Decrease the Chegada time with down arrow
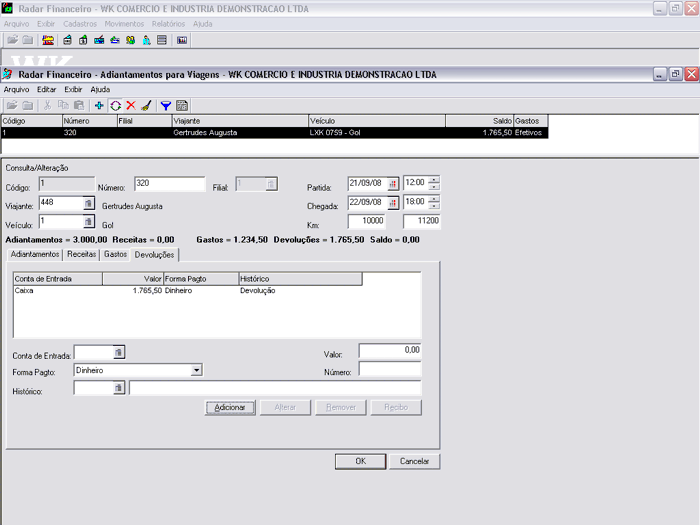The height and width of the screenshot is (525, 700). click(x=434, y=206)
